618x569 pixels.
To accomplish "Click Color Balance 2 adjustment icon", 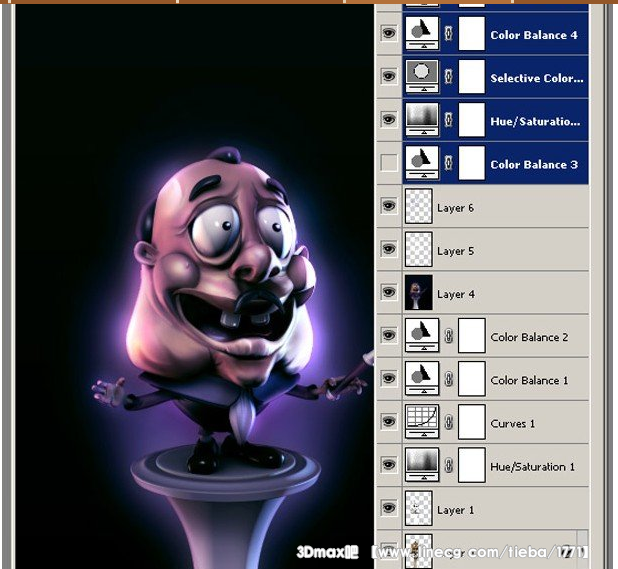I will coord(422,335).
